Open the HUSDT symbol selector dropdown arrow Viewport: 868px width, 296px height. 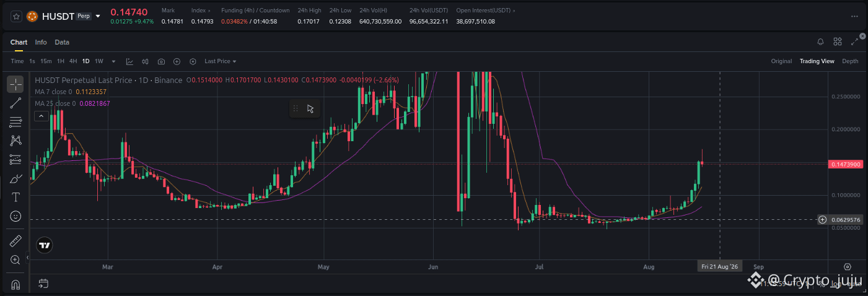tap(98, 16)
